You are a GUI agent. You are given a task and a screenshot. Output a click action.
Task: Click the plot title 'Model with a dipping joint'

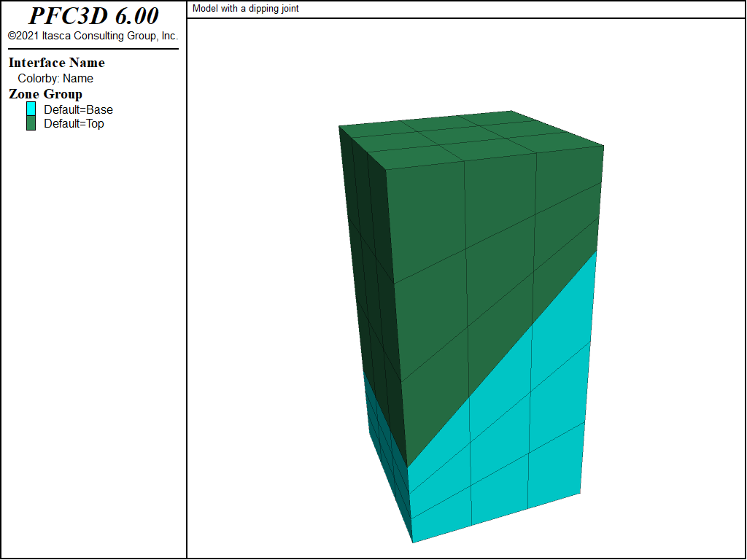pyautogui.click(x=245, y=9)
